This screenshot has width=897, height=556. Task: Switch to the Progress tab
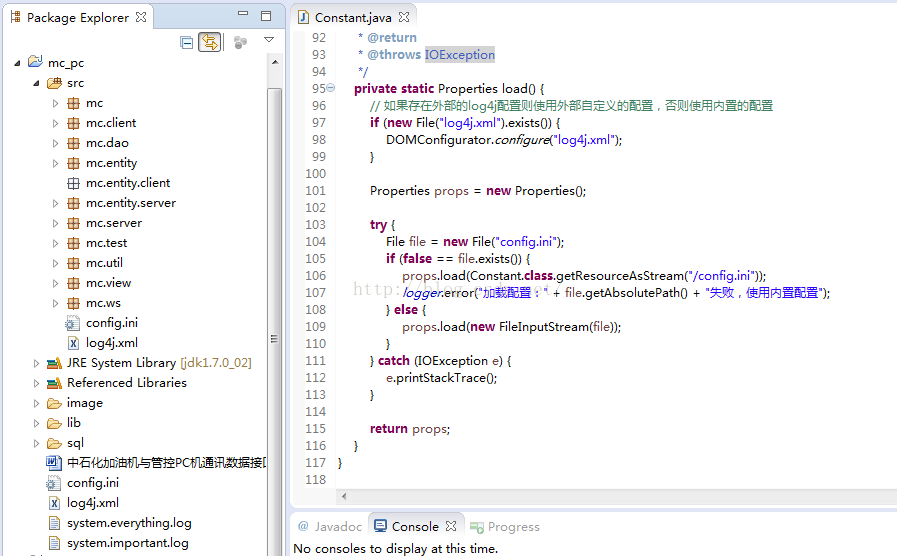pyautogui.click(x=505, y=527)
